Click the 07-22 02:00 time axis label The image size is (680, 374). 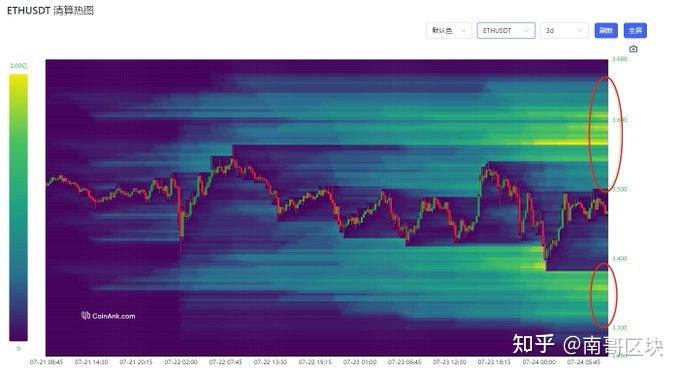pyautogui.click(x=181, y=362)
